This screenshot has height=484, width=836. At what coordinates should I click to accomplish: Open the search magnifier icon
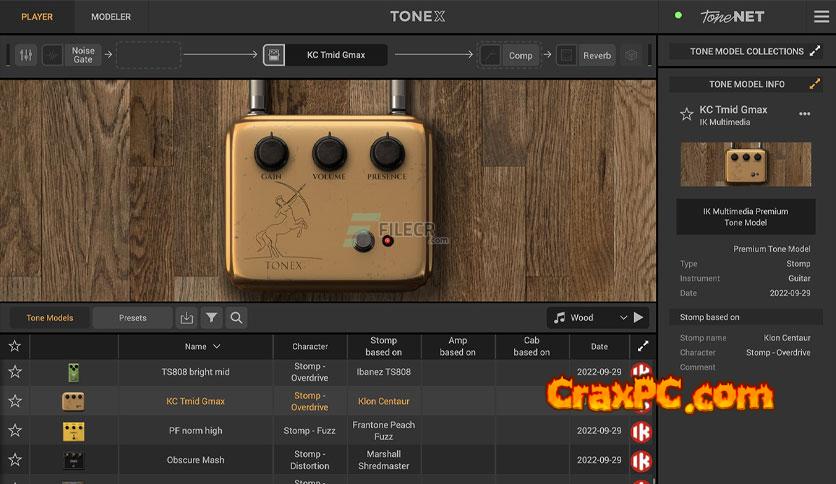coord(236,318)
